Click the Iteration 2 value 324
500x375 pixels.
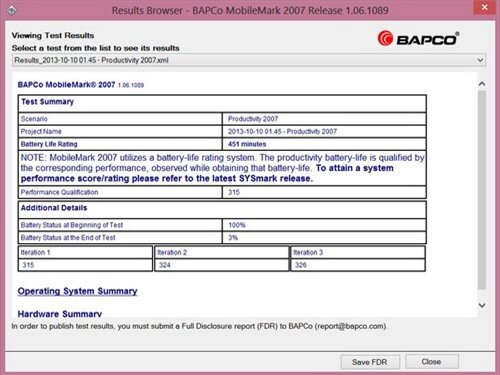click(165, 265)
